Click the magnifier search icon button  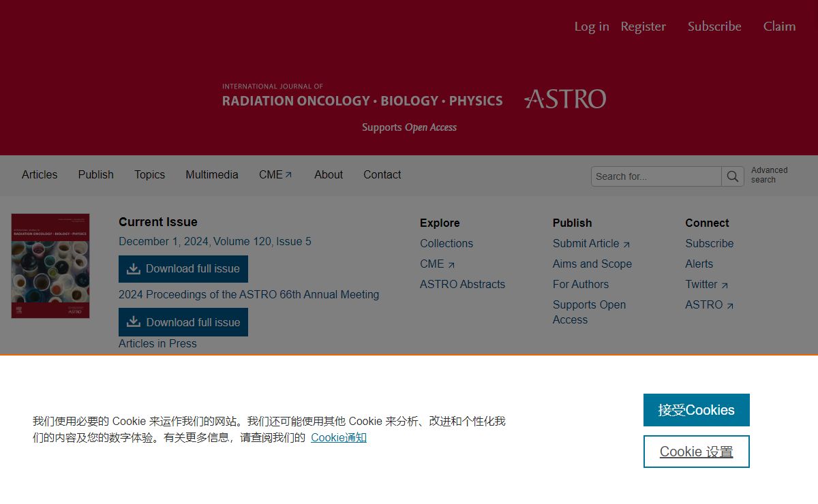tap(733, 176)
